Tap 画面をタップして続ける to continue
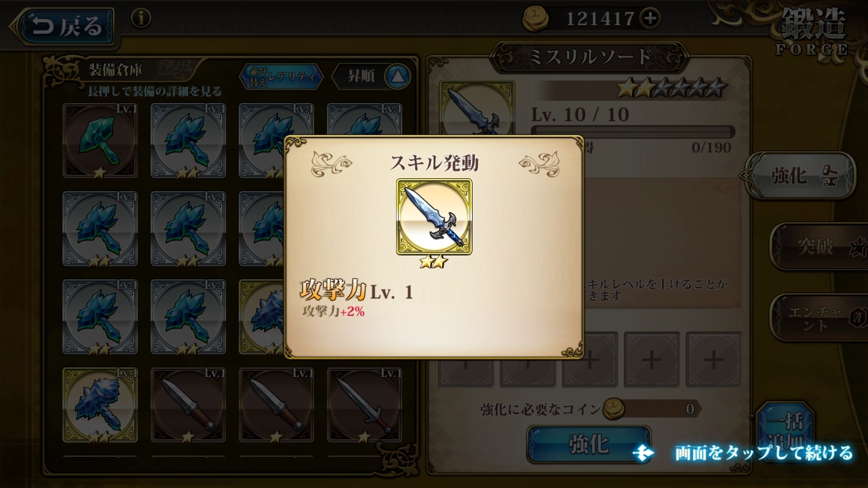 764,452
